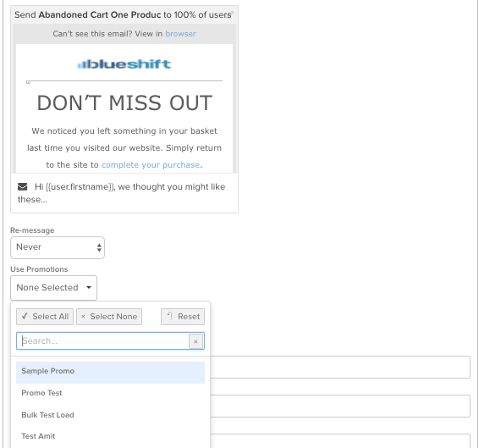Image resolution: width=479 pixels, height=448 pixels.
Task: Follow the complete your purchase link
Action: point(151,165)
